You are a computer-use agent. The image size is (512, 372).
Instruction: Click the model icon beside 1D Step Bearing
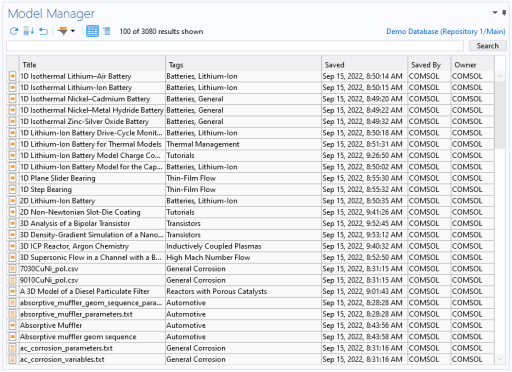12,190
